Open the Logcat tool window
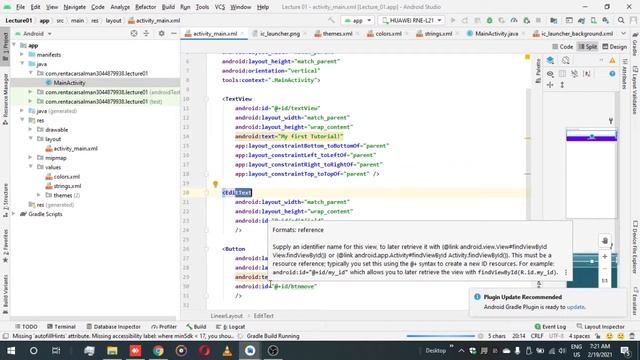640x360 pixels. 231,327
